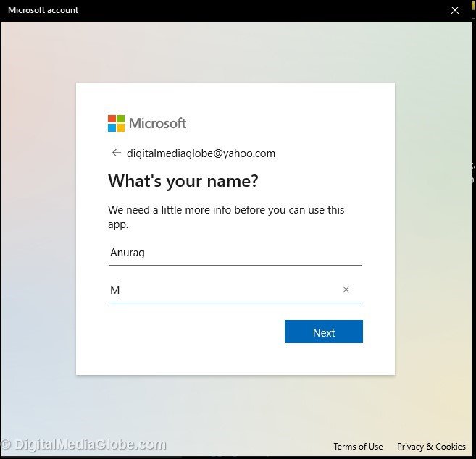Open the Privacy & Cookies link
476x459 pixels.
point(431,447)
